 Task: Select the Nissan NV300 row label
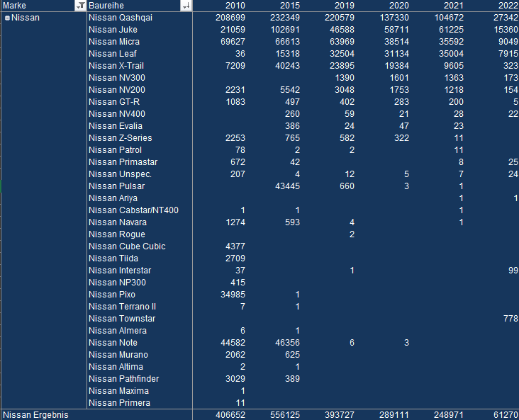[117, 78]
